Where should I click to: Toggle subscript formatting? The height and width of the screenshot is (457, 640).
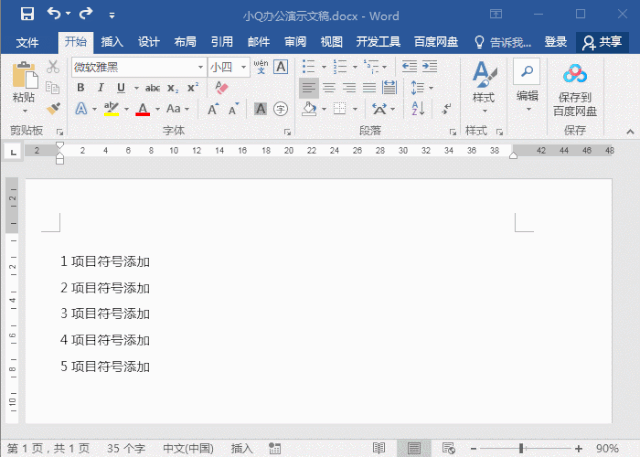(173, 88)
